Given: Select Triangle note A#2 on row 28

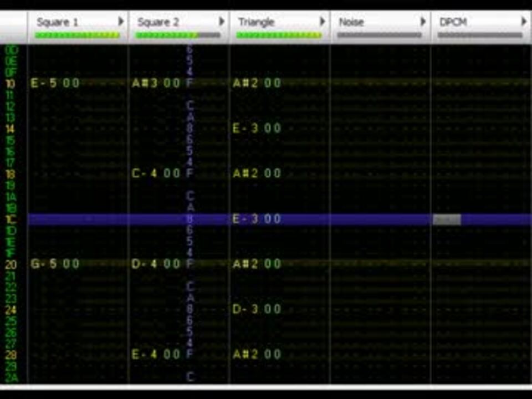Looking at the screenshot, I should 245,354.
